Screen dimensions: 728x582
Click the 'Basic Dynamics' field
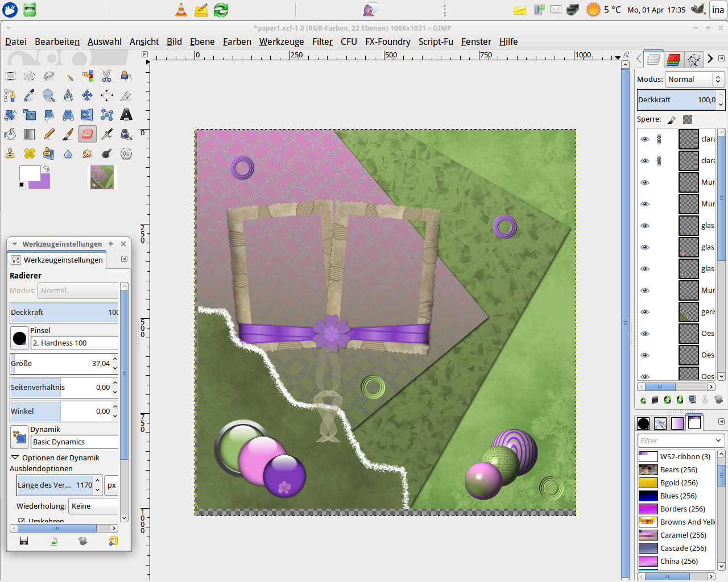74,442
